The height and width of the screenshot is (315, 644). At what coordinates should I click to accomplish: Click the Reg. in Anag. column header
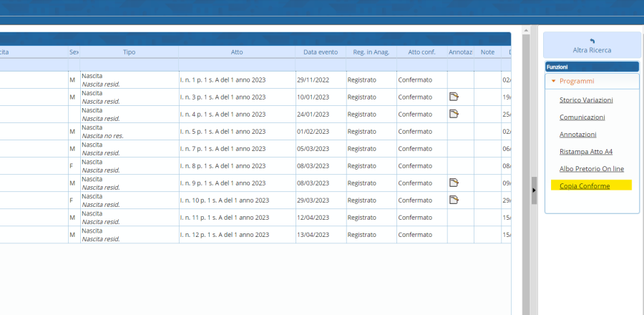[371, 52]
